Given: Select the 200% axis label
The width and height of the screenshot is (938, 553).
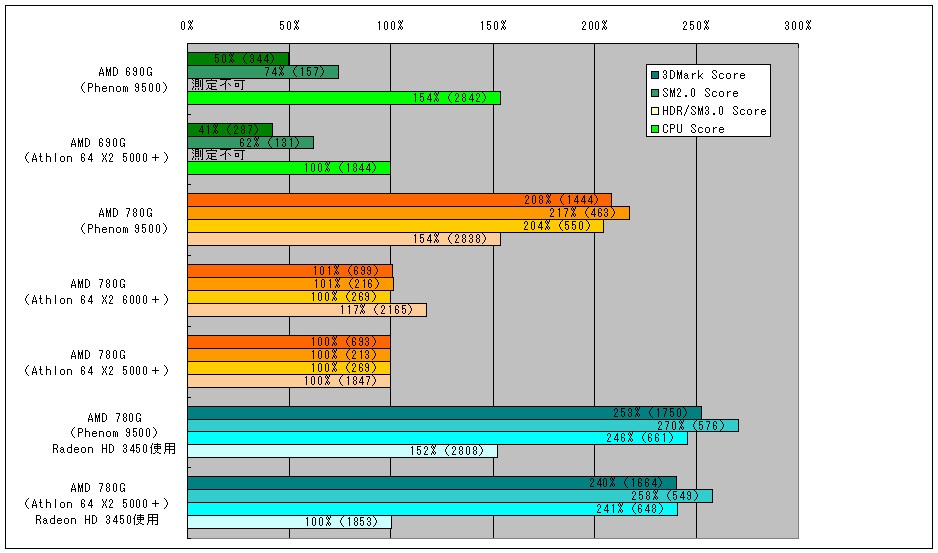Looking at the screenshot, I should 594,26.
